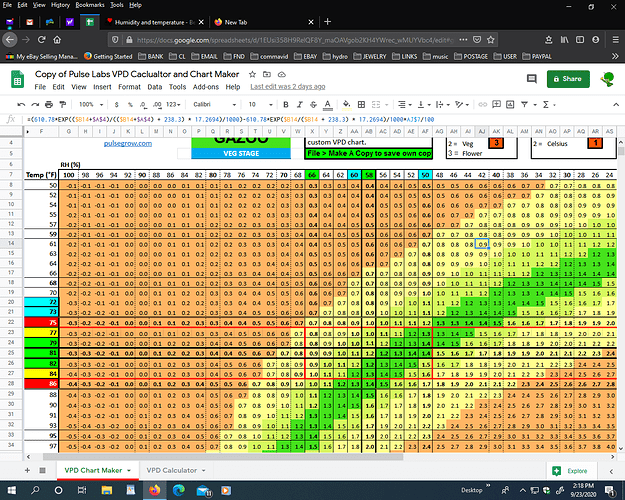Toggle italic formatting

[x=299, y=104]
